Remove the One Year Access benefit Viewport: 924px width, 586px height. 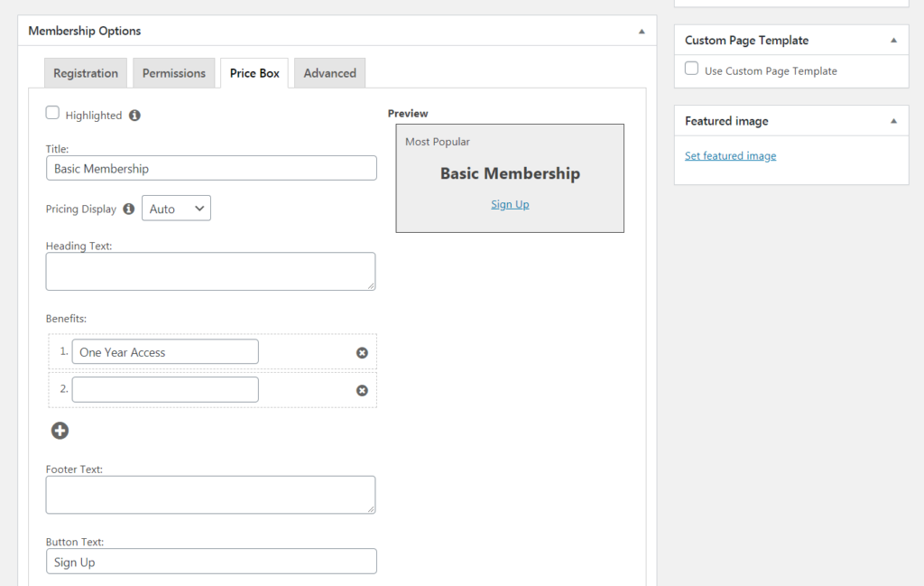[362, 353]
